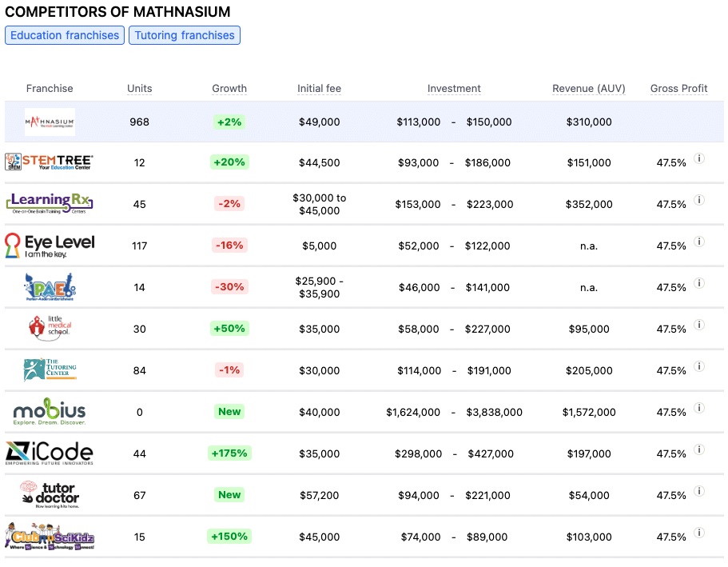Click the Mobius logo
728x567 pixels.
(50, 411)
